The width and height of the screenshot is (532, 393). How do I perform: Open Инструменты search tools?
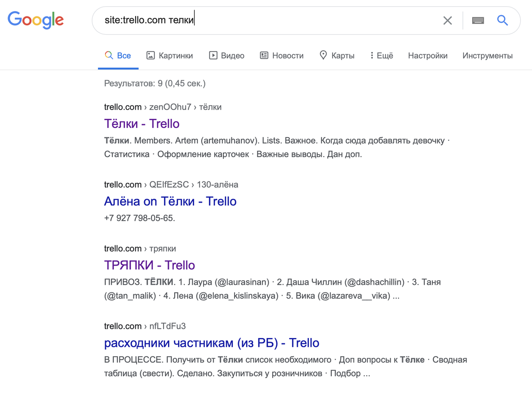pyautogui.click(x=487, y=55)
